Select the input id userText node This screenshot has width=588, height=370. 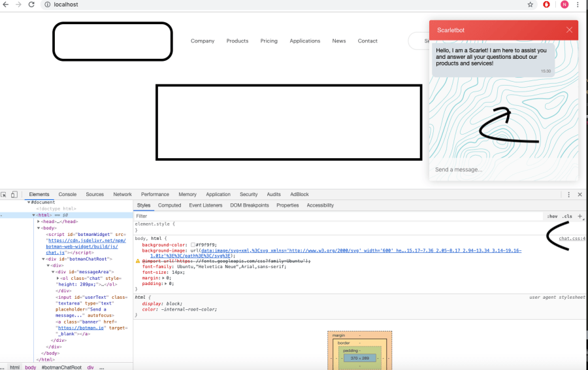[x=91, y=306]
